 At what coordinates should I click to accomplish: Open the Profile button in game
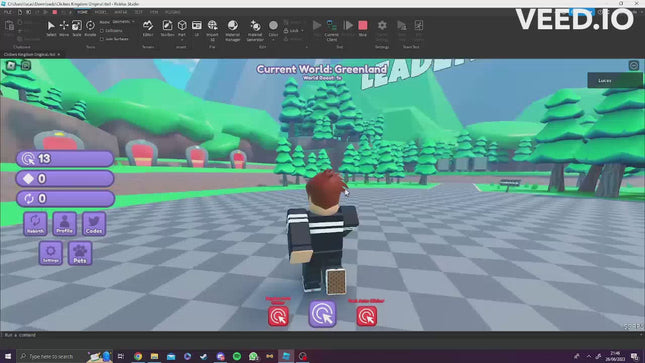point(65,224)
